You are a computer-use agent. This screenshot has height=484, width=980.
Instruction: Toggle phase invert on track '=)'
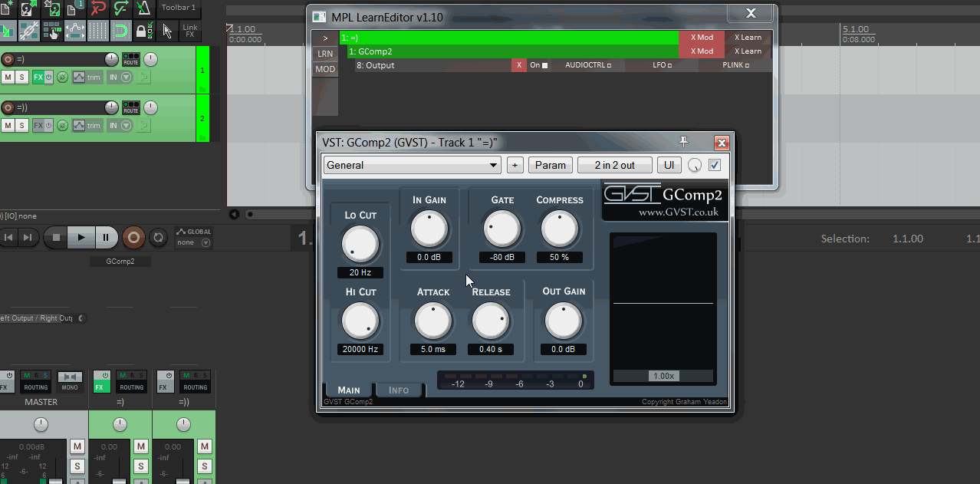point(63,77)
